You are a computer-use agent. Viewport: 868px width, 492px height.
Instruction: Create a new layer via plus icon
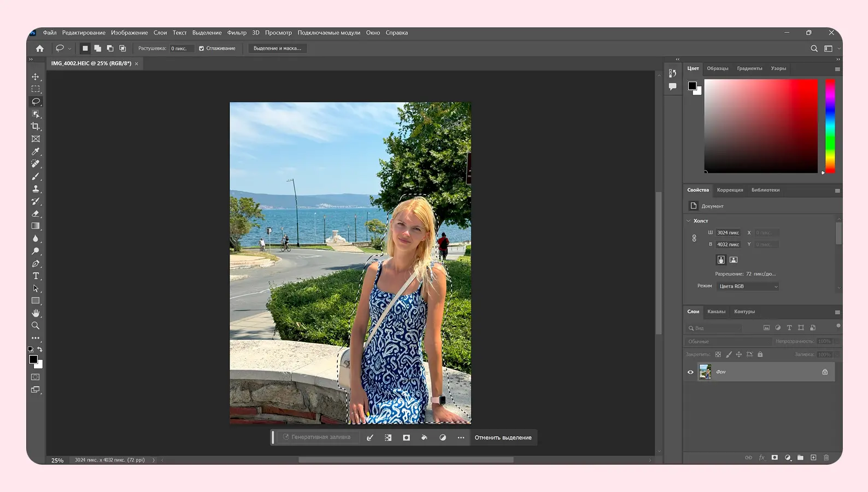point(813,458)
